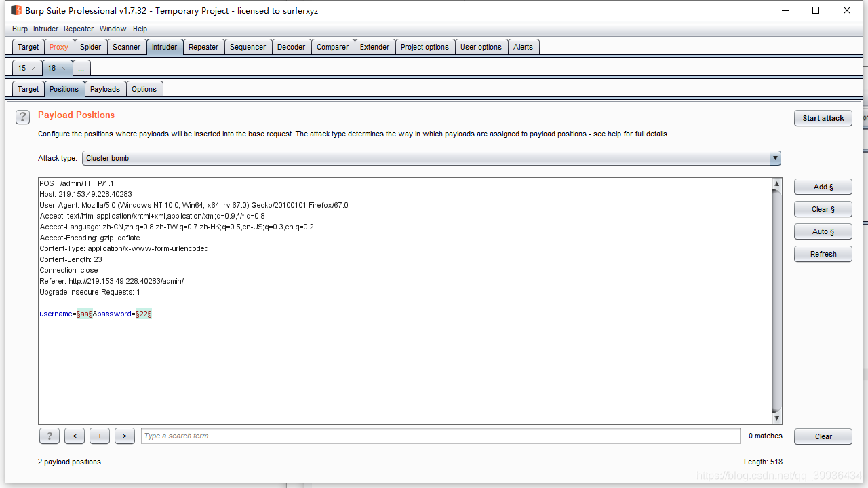Click the §22§ password payload marker
Viewport: 868px width, 488px height.
tap(144, 314)
